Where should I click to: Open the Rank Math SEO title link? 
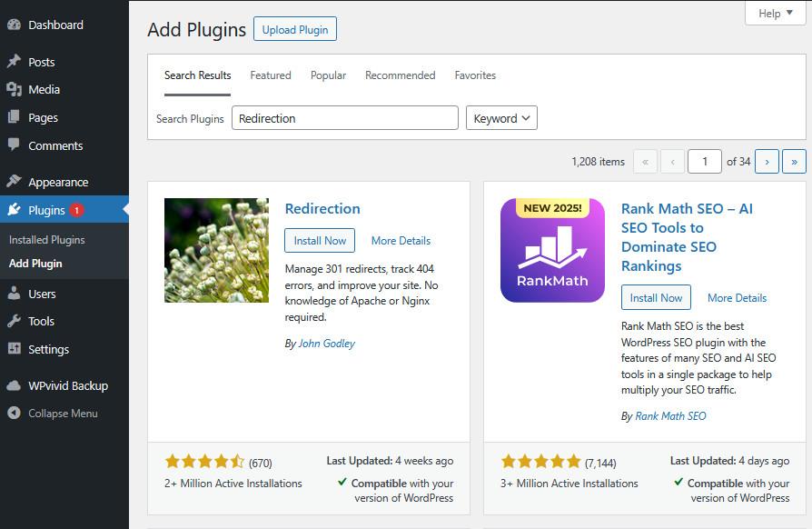(687, 237)
